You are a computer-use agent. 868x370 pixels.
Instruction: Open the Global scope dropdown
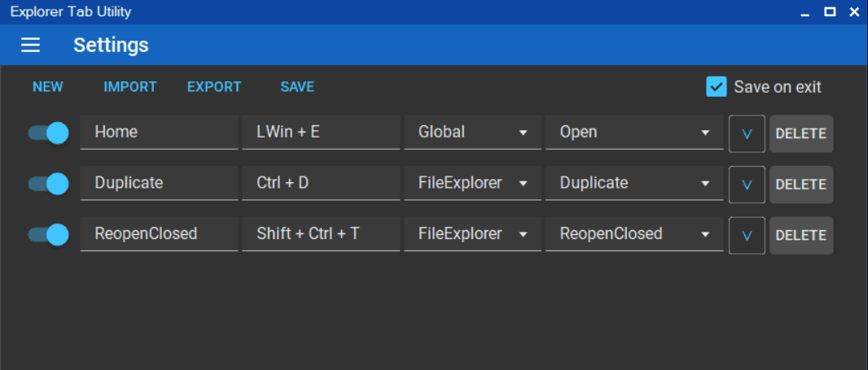[x=472, y=133]
